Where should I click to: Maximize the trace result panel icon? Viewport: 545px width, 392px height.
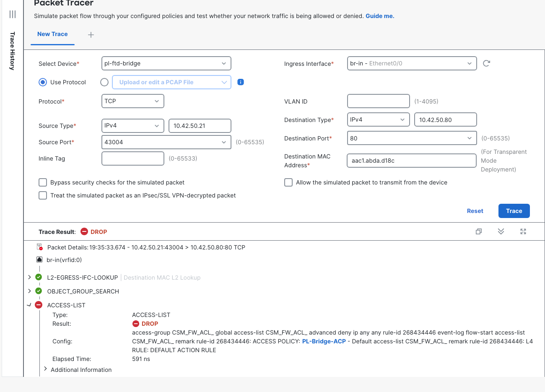pos(523,231)
